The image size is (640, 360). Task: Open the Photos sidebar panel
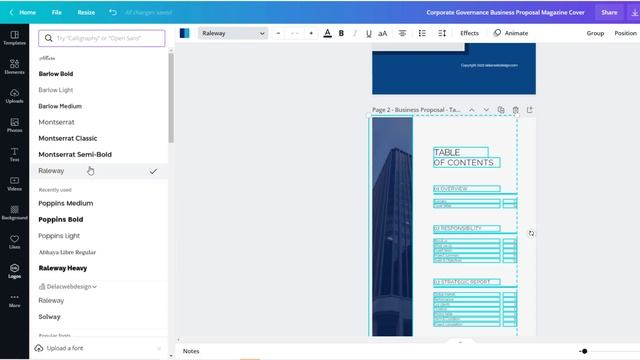(x=14, y=125)
